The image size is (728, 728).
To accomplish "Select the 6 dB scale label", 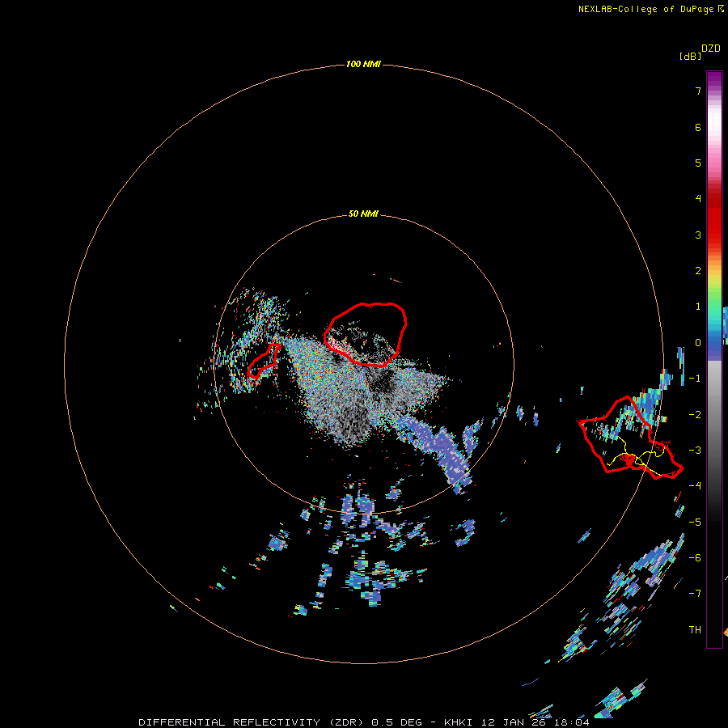I will (698, 127).
